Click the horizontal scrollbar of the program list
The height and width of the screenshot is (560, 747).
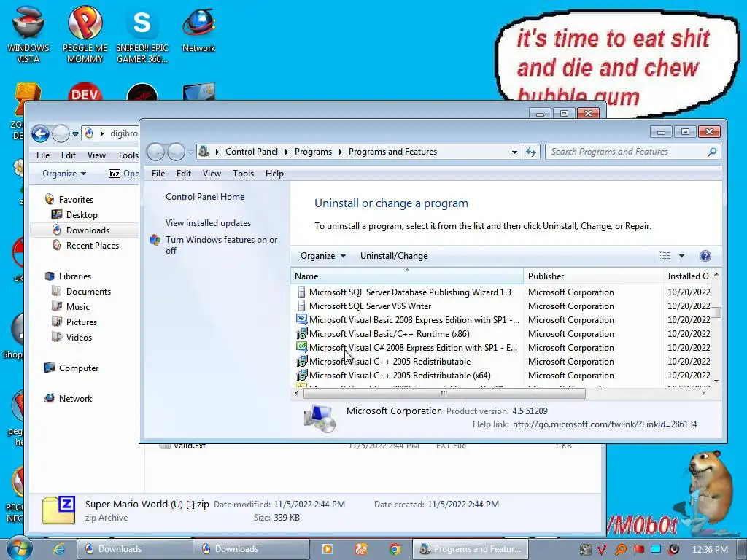[x=444, y=393]
